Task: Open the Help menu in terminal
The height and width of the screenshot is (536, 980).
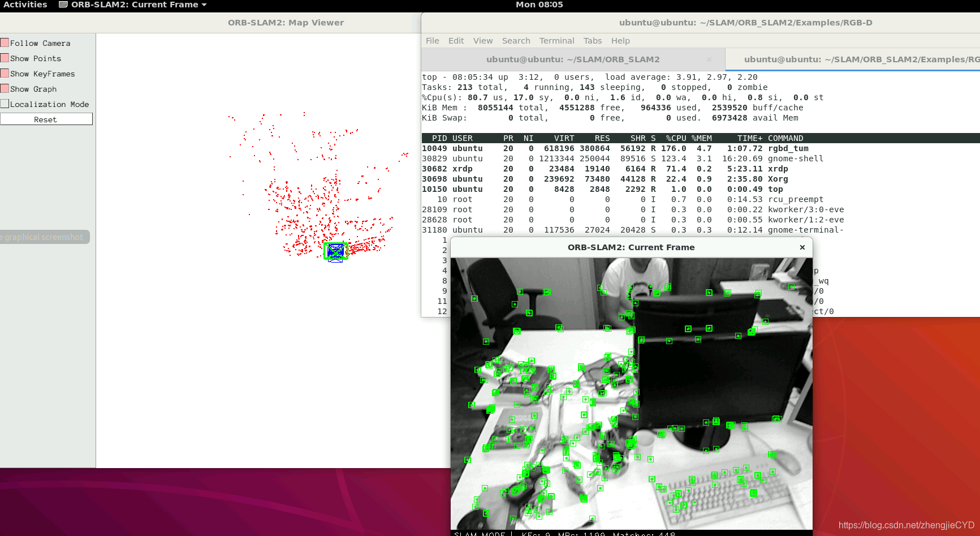Action: 620,41
